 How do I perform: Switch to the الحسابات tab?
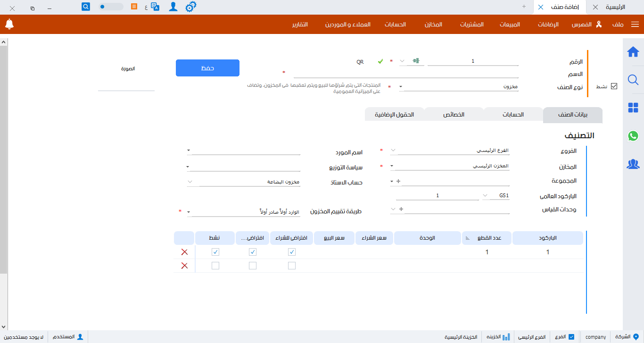[512, 114]
